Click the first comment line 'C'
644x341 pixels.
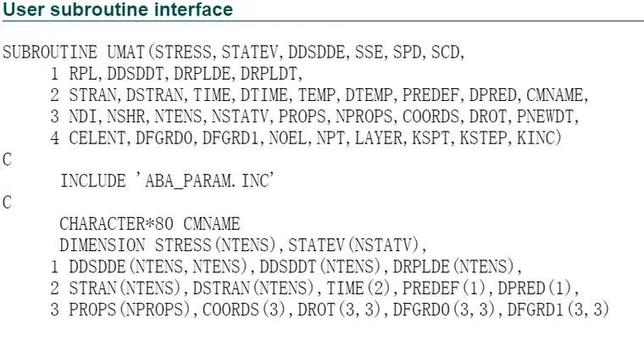tap(7, 159)
